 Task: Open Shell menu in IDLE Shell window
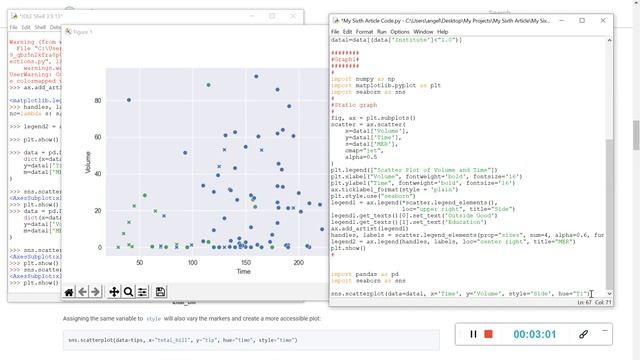[40, 27]
